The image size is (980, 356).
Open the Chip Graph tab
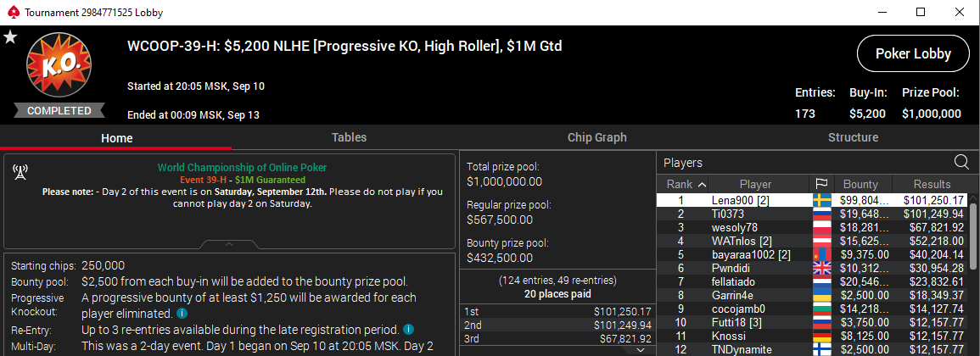coord(596,137)
